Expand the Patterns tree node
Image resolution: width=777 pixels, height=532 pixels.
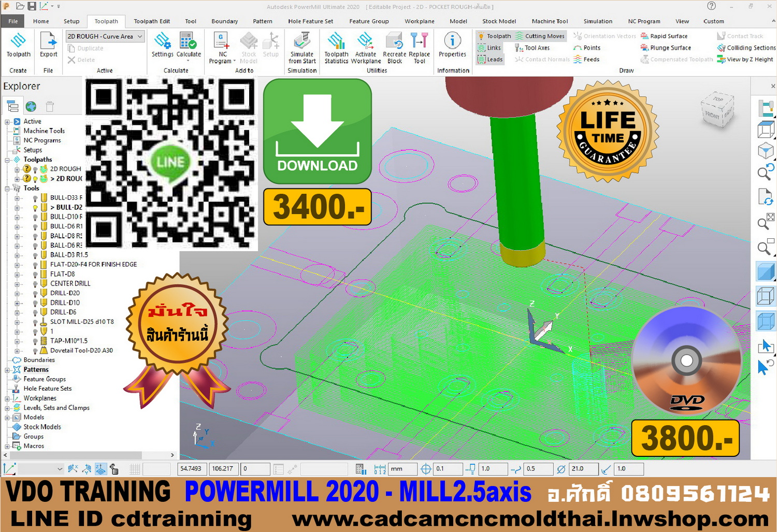point(7,370)
